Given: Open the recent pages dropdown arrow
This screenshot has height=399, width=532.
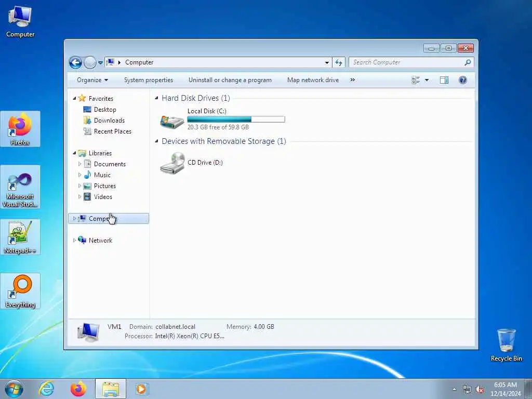Looking at the screenshot, I should click(x=100, y=63).
